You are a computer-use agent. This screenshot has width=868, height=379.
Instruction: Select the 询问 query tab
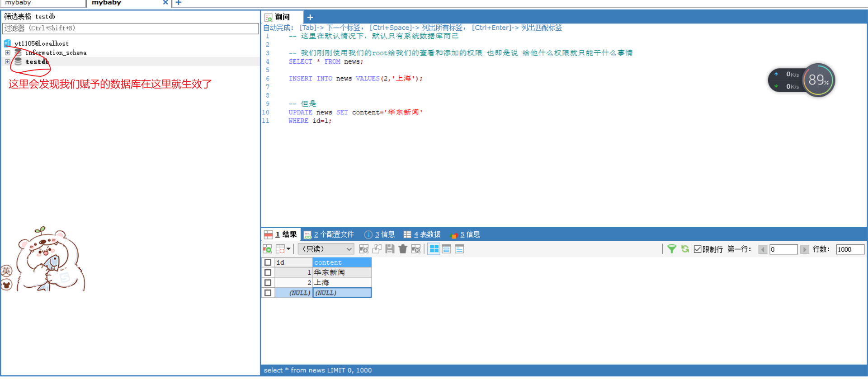pyautogui.click(x=282, y=17)
